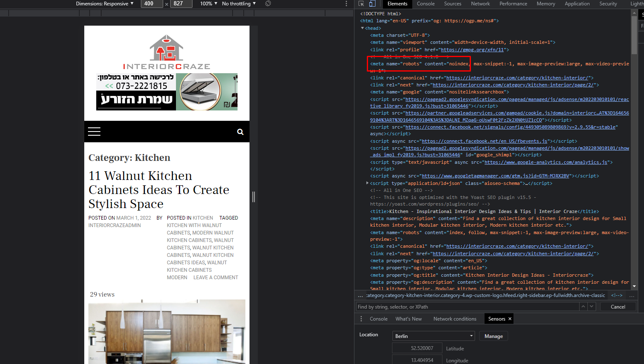Open the hamburger menu on the website
Image resolution: width=644 pixels, height=364 pixels.
(94, 132)
